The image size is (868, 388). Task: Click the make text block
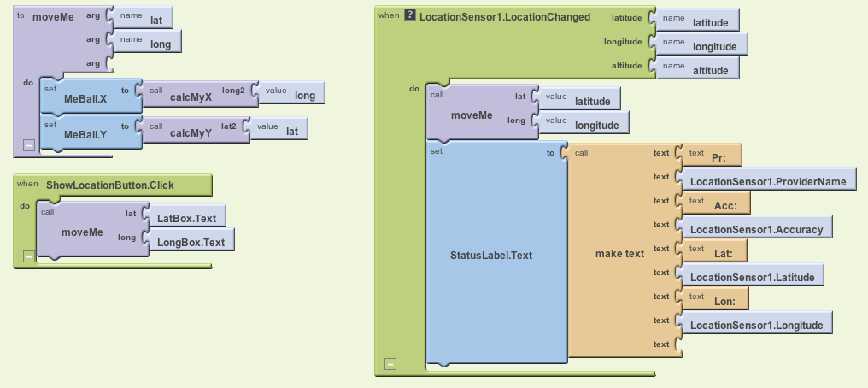[619, 255]
